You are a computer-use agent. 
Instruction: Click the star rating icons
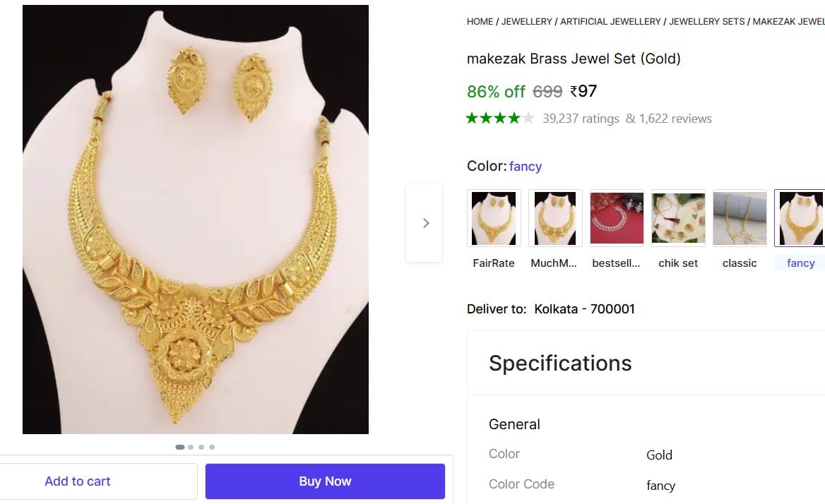coord(500,119)
